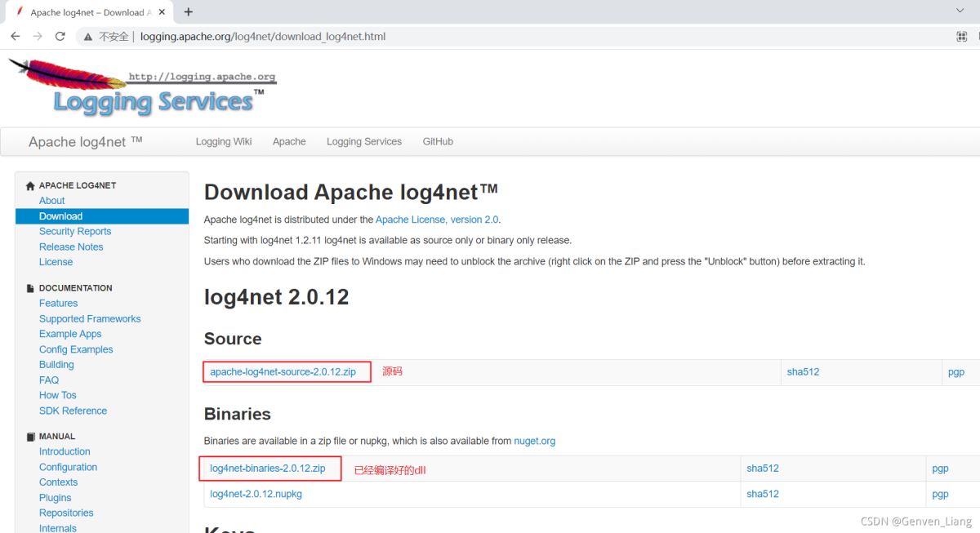Click the not-secure warning triangle icon
Viewport: 980px width, 533px height.
[x=87, y=37]
